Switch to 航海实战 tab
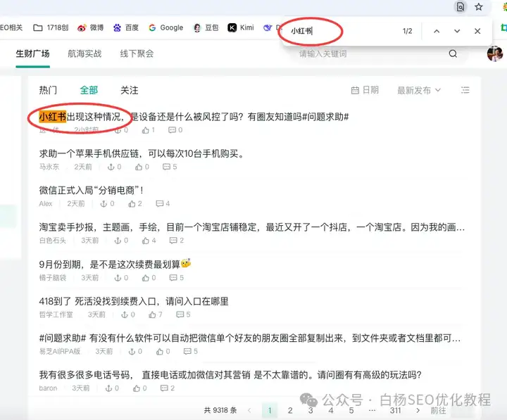507x420 pixels. [x=84, y=53]
